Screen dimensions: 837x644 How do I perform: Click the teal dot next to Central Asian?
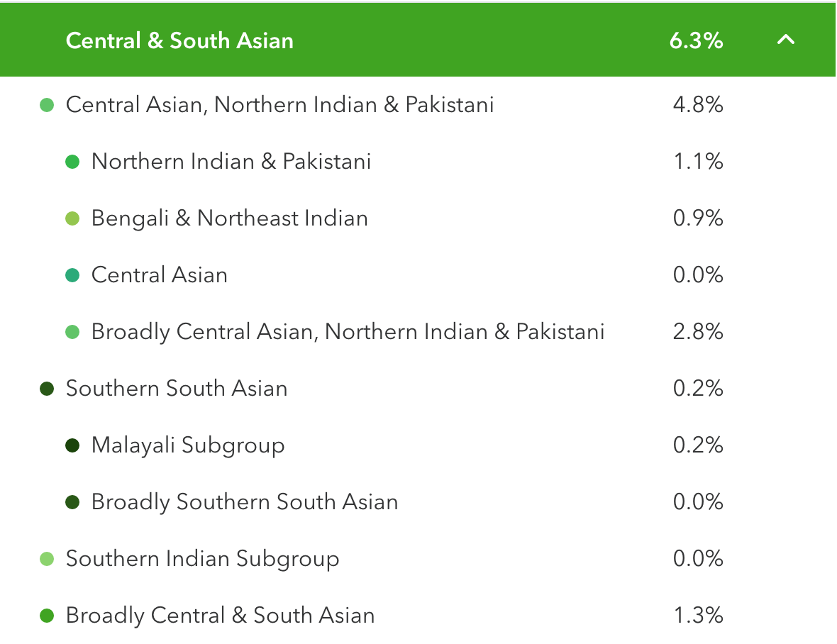72,275
